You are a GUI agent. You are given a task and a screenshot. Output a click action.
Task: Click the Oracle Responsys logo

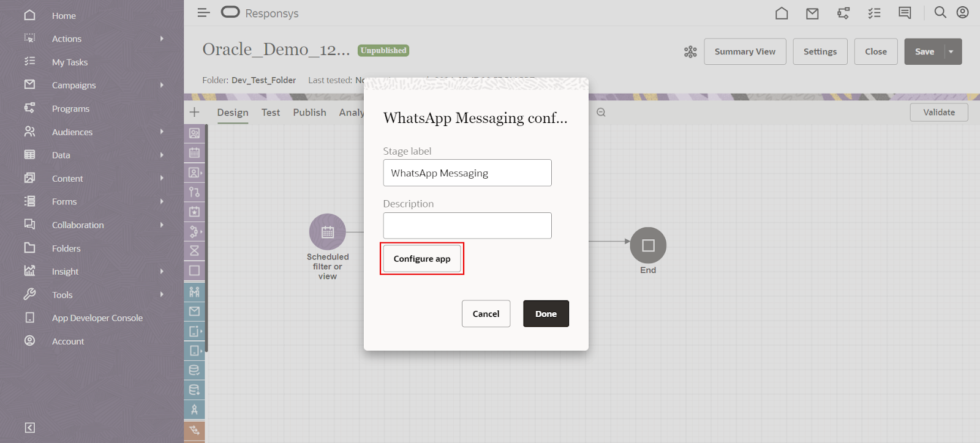(x=260, y=13)
